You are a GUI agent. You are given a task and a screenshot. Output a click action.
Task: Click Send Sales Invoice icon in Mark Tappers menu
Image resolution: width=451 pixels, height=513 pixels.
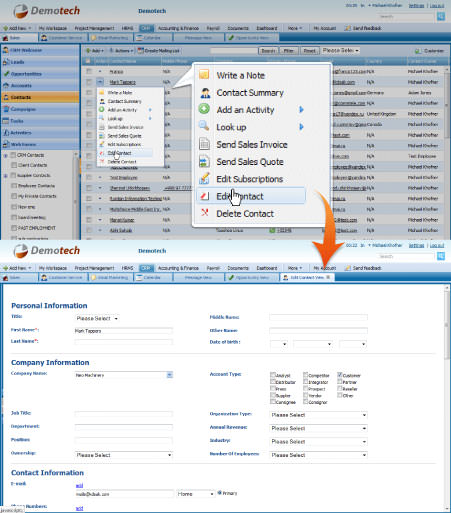click(102, 127)
